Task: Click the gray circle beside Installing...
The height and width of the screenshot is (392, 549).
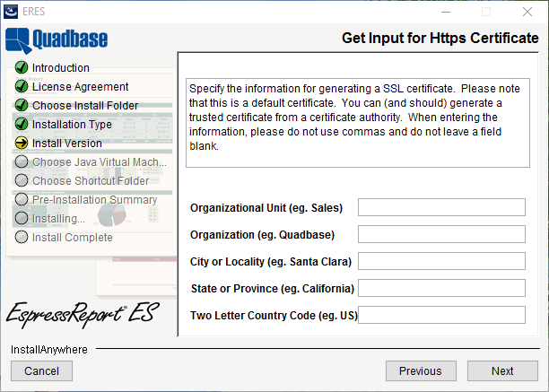Action: [22, 218]
